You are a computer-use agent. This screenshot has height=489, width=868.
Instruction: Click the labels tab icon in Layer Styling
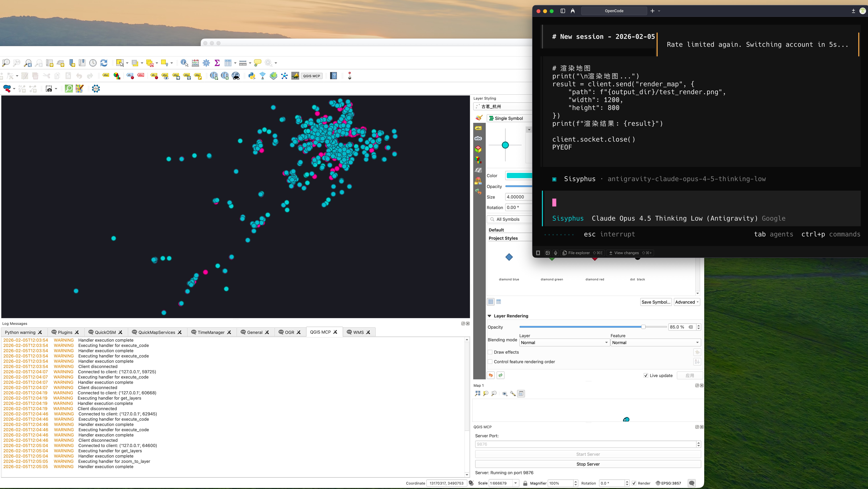(x=478, y=128)
